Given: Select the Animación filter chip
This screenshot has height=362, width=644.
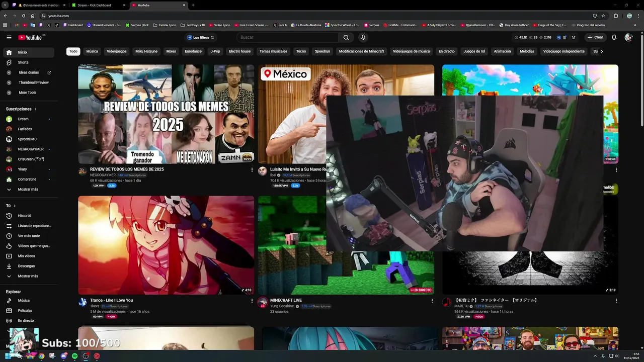Looking at the screenshot, I should 502,51.
